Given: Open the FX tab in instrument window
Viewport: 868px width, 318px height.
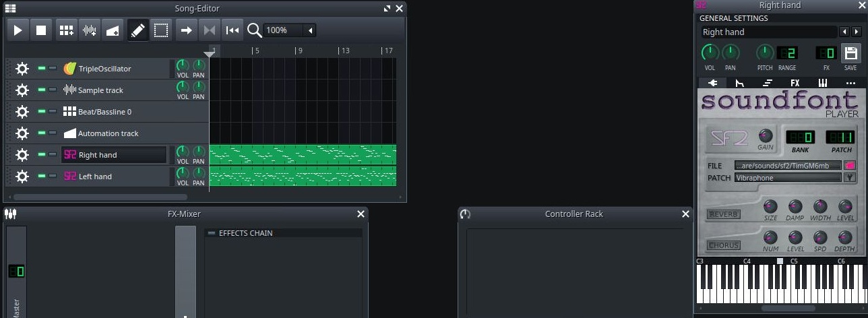Looking at the screenshot, I should [x=795, y=83].
